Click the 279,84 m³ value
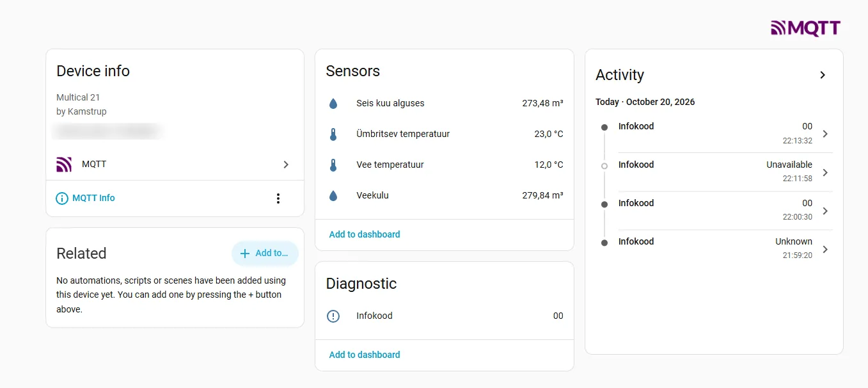The image size is (868, 388). point(542,196)
